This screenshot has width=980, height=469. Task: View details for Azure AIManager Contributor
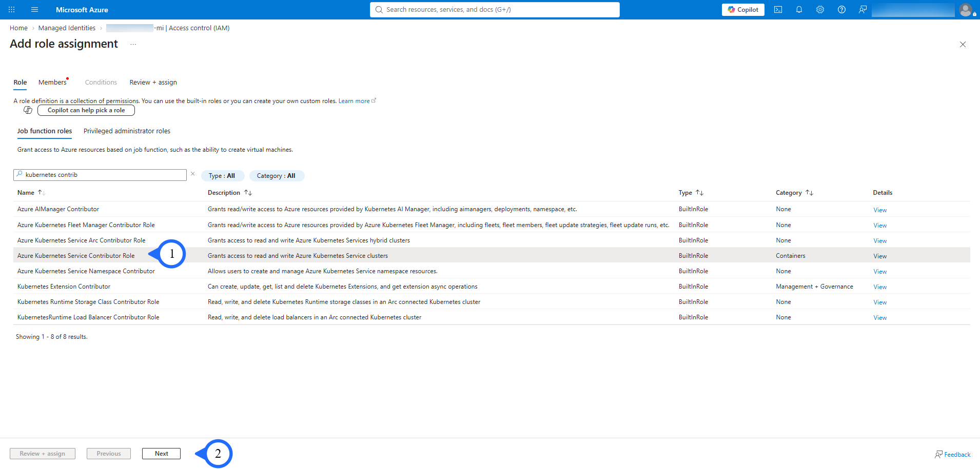click(x=880, y=210)
